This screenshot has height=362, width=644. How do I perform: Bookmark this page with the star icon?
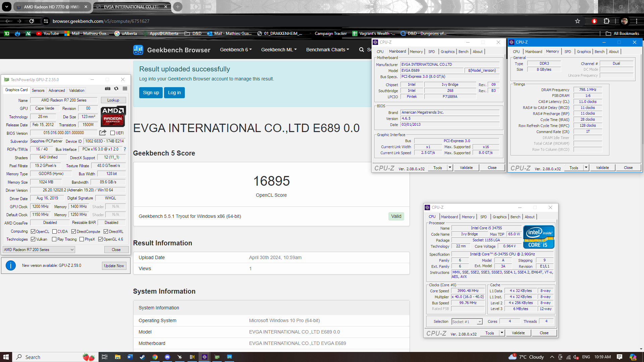[x=577, y=21]
